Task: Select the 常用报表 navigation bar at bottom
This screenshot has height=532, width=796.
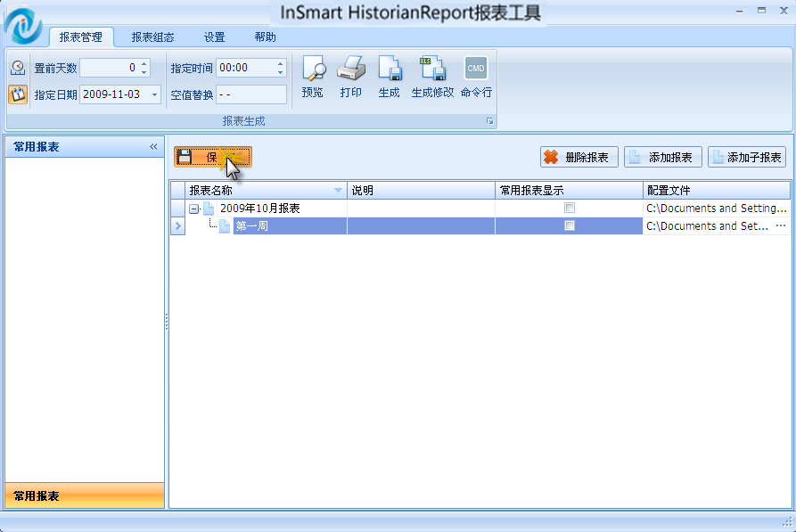Action: click(85, 496)
